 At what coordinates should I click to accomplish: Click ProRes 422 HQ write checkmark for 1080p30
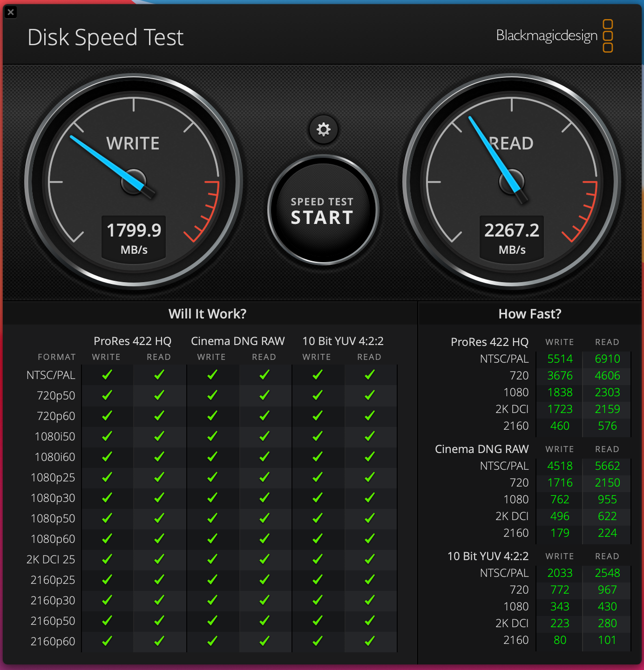[x=107, y=498]
